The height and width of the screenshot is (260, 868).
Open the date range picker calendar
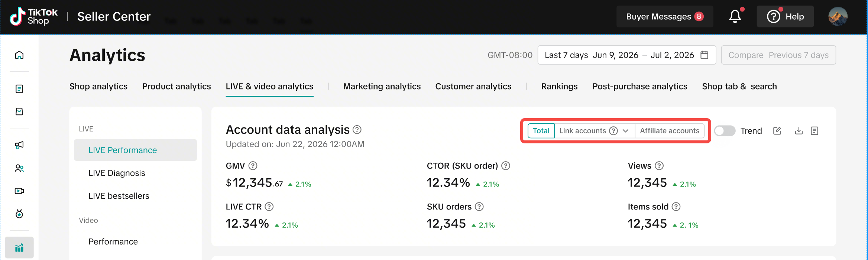[704, 55]
